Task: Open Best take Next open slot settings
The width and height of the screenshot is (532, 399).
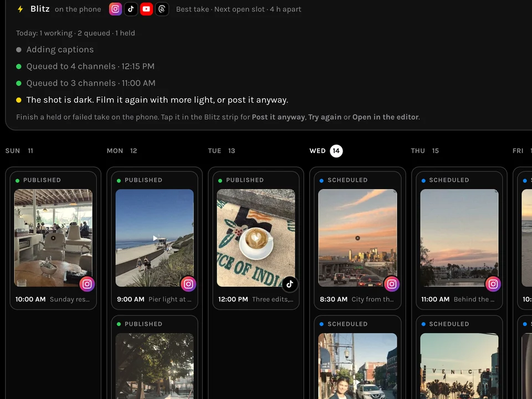Action: [x=238, y=9]
